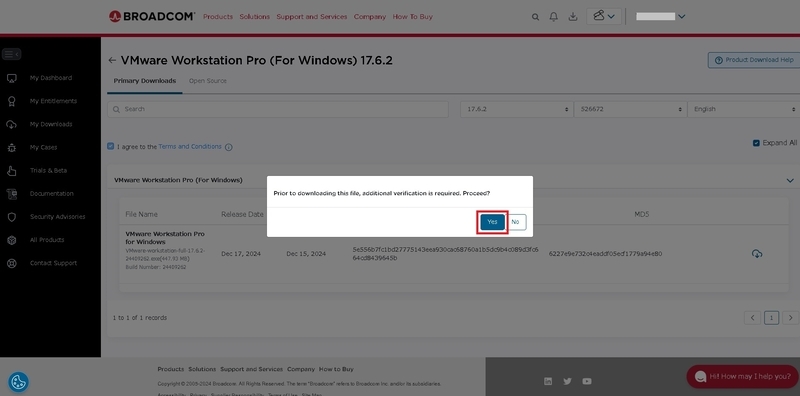The height and width of the screenshot is (396, 800).
Task: Click the My Downloads cloud icon
Action: (12, 125)
